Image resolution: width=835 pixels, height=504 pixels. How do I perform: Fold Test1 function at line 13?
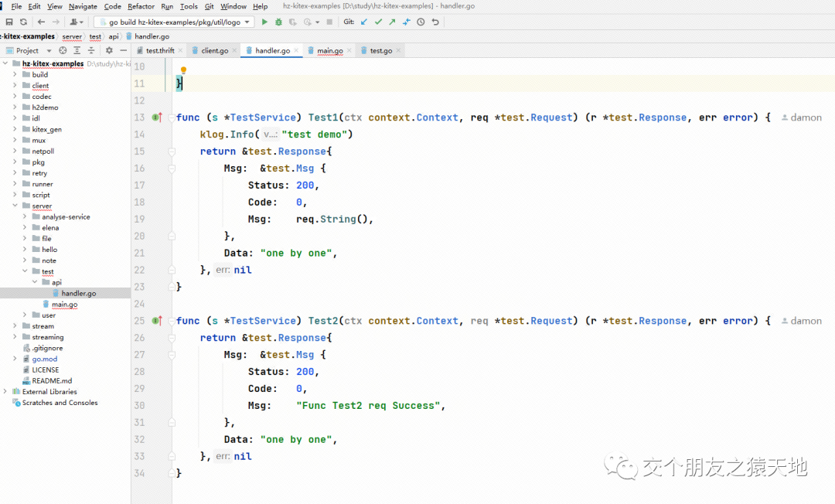[x=172, y=117]
